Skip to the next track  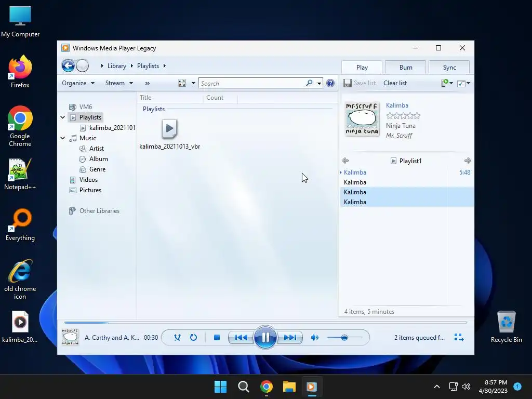click(x=290, y=338)
